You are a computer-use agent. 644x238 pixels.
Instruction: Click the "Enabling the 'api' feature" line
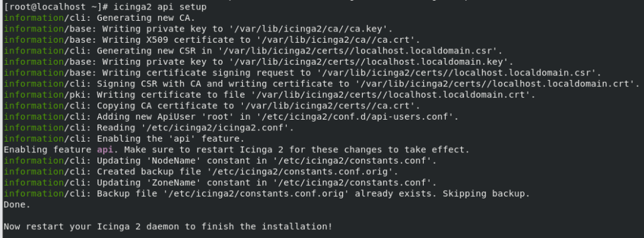[x=125, y=139]
